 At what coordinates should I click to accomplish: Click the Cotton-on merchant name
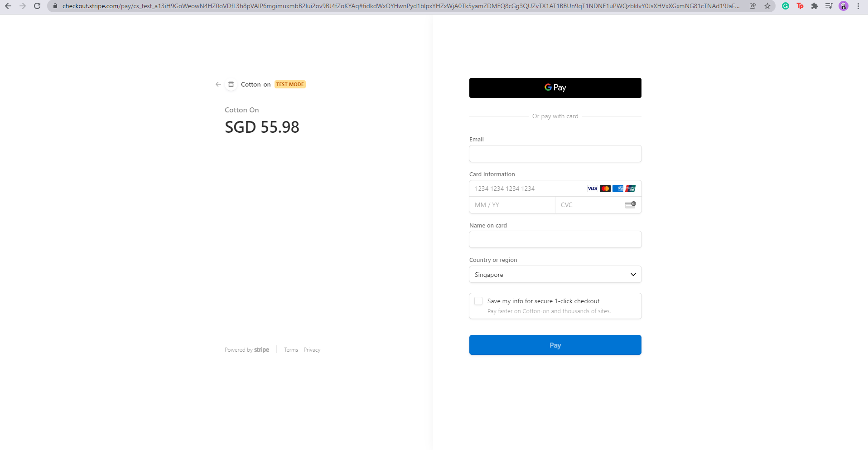pos(256,84)
